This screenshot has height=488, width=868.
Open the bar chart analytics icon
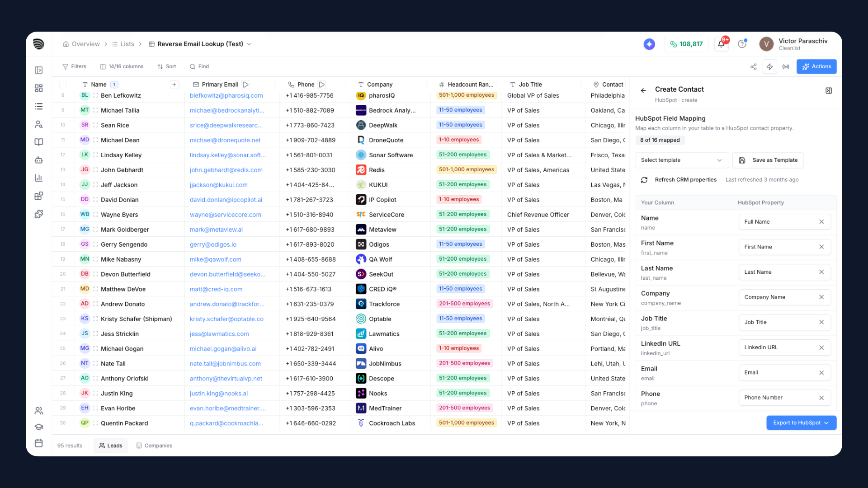[x=39, y=178]
